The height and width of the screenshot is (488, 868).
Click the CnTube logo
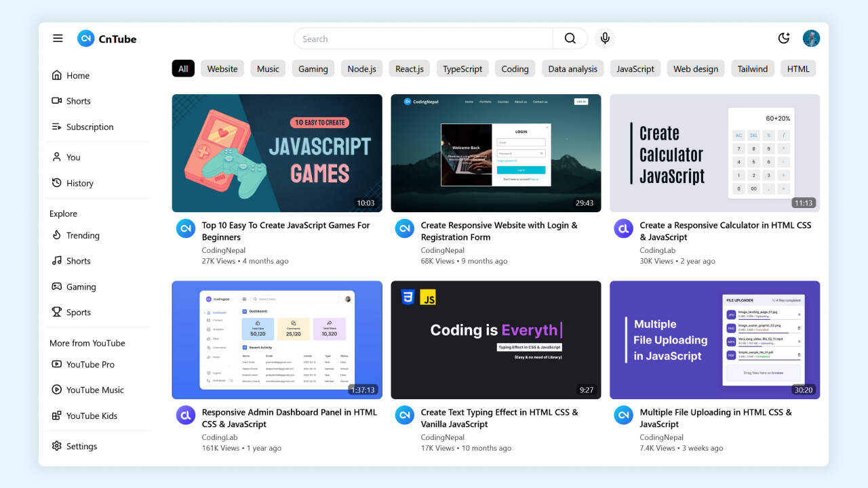pos(106,39)
